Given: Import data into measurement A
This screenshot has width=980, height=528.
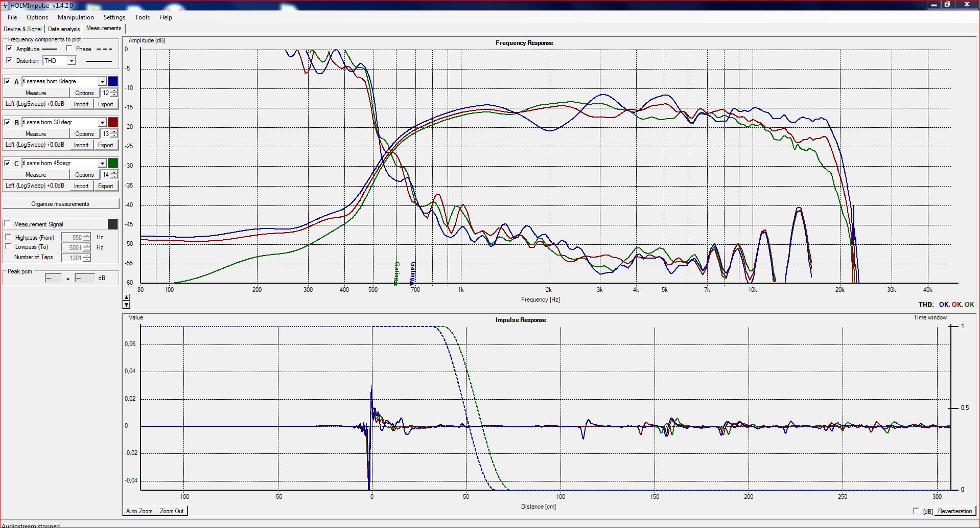Looking at the screenshot, I should pos(81,104).
